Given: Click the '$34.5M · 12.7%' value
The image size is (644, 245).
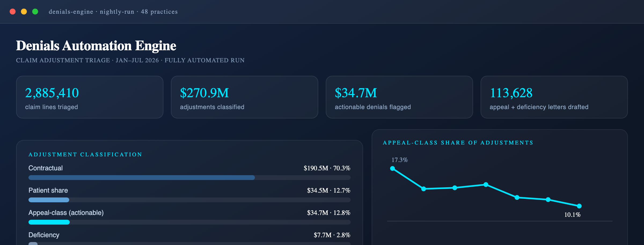Looking at the screenshot, I should (x=329, y=190).
